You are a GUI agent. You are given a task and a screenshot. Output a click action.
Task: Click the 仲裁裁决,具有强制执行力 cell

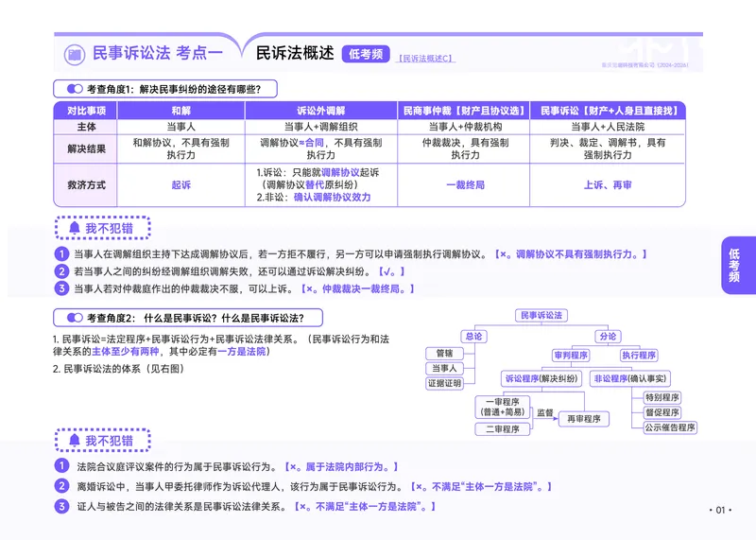coord(465,148)
